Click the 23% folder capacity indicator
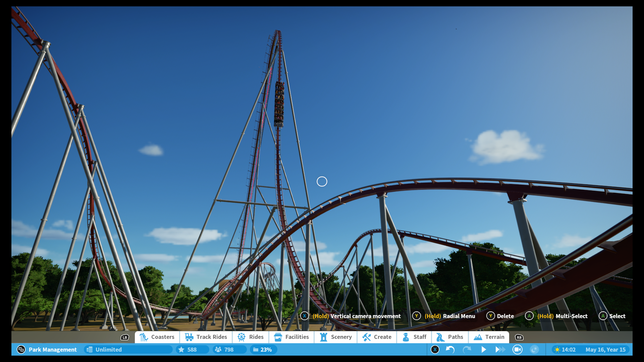Image resolution: width=644 pixels, height=362 pixels. [x=263, y=350]
